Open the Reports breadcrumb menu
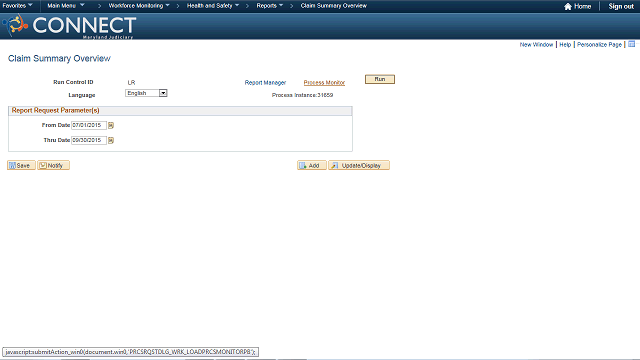 269,6
